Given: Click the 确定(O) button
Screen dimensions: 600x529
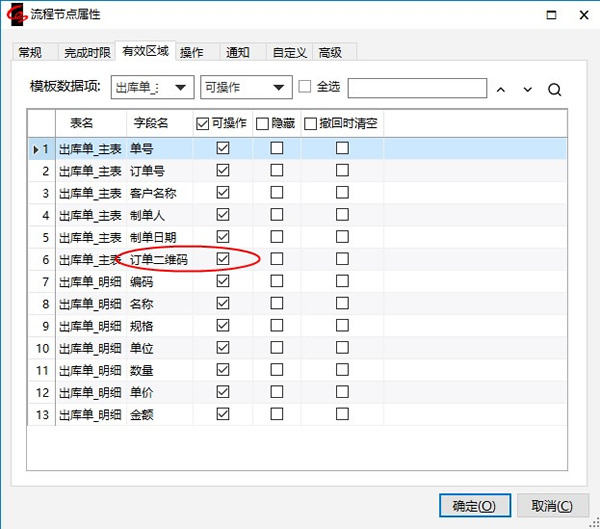Looking at the screenshot, I should [x=474, y=506].
